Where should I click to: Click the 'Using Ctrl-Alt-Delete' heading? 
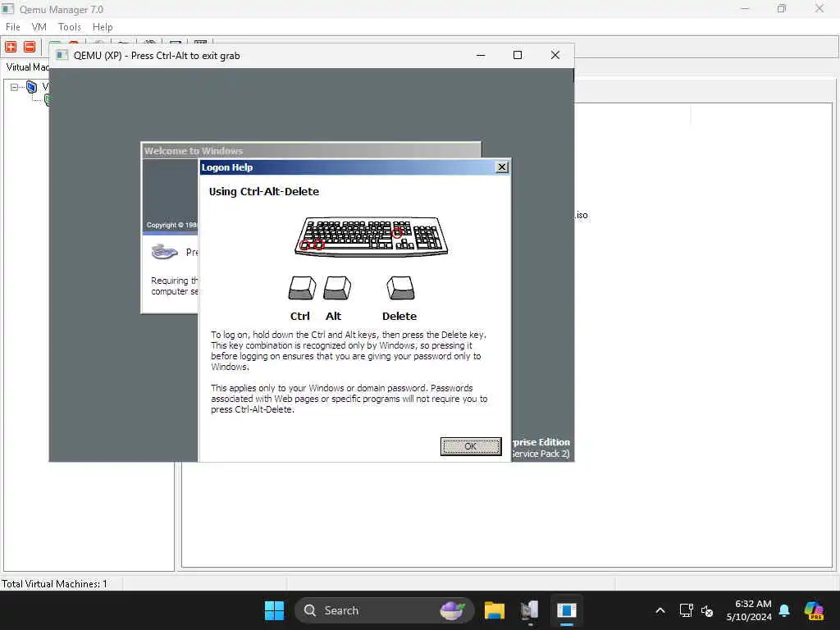pos(263,191)
